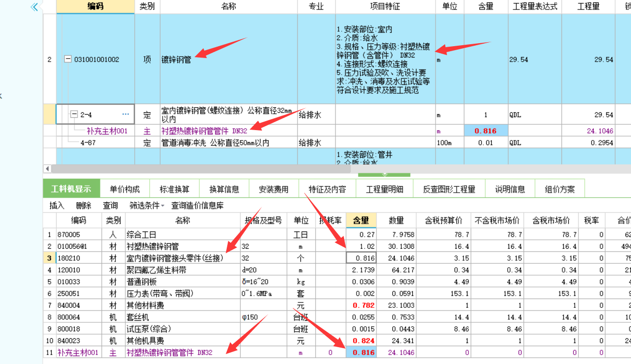The height and width of the screenshot is (364, 631).
Task: Open the 单价构成 tab
Action: point(125,189)
